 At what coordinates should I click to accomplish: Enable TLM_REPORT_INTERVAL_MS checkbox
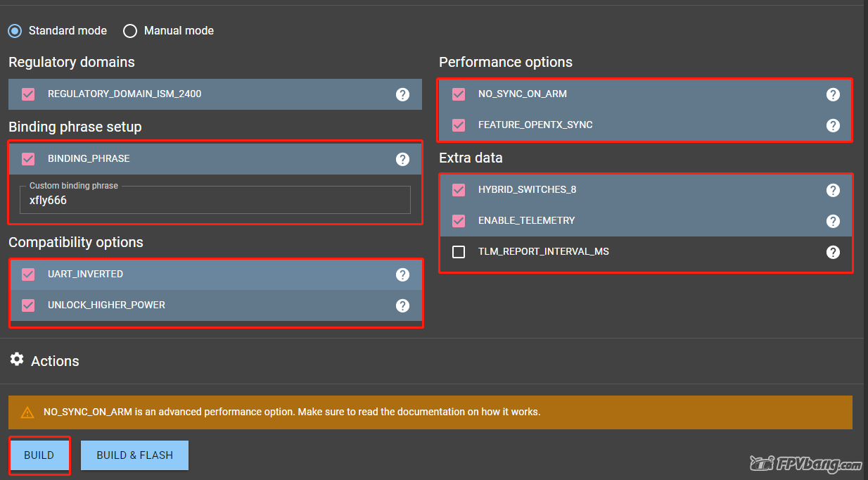pos(459,252)
